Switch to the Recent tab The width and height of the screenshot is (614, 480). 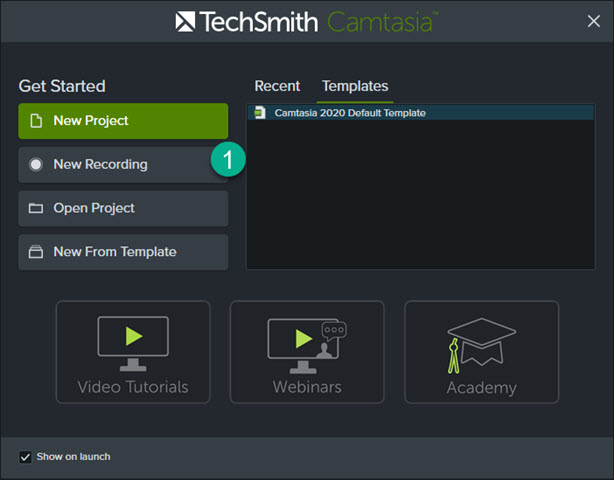(x=277, y=86)
